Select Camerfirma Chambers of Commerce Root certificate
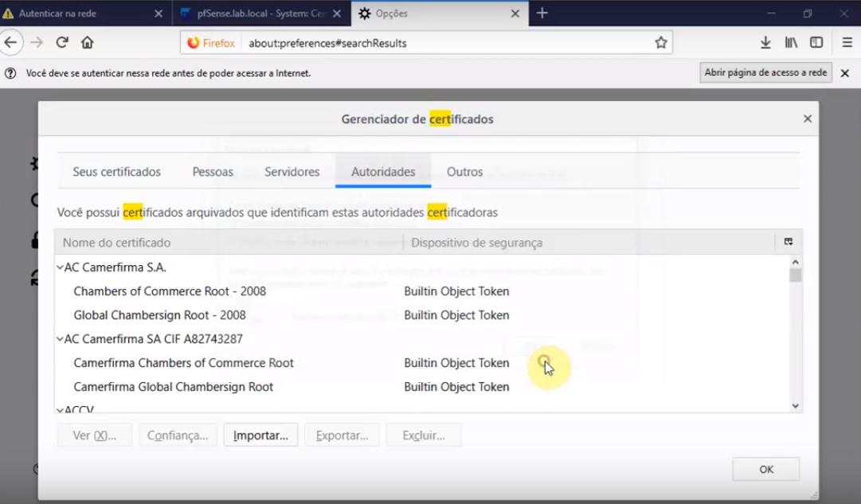 [x=421, y=363]
